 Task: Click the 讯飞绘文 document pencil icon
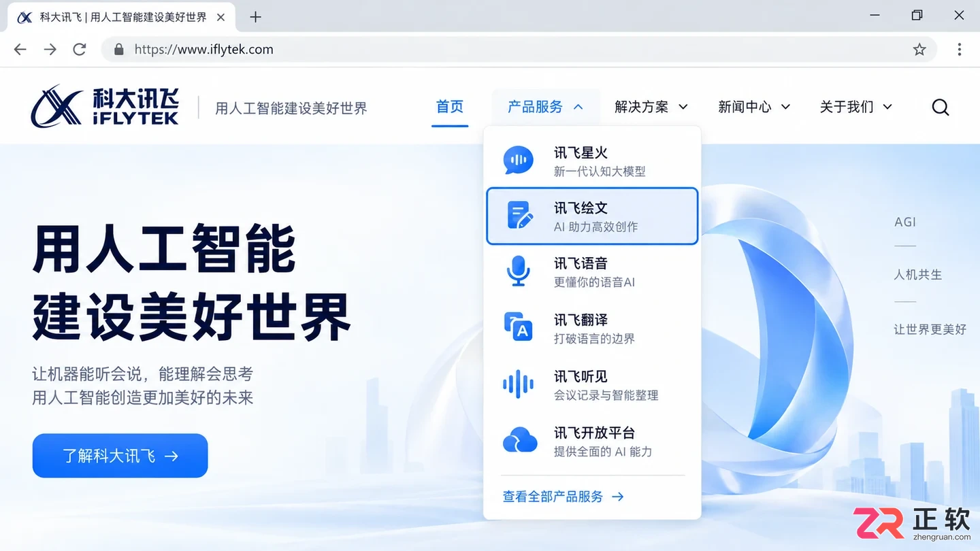coord(520,216)
